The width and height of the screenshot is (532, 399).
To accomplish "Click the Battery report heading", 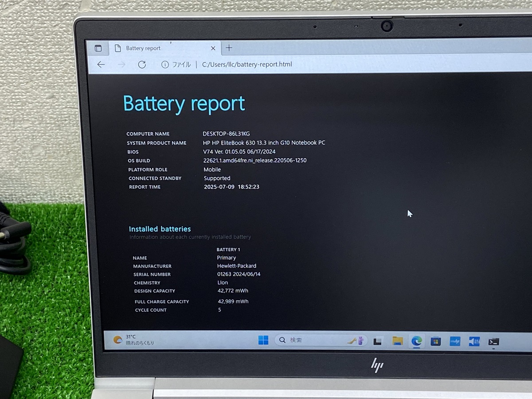I will [x=184, y=104].
